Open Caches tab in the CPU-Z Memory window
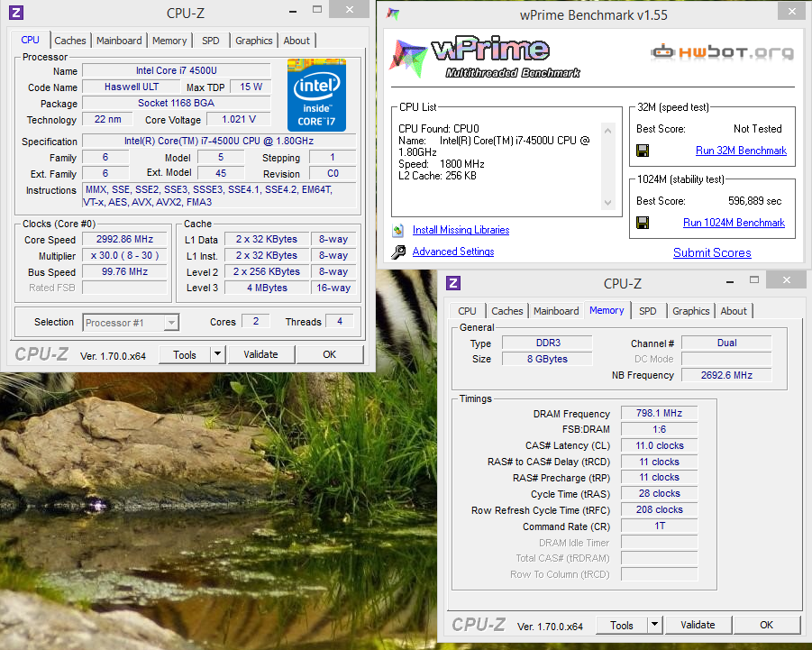Viewport: 812px width, 650px height. [x=507, y=311]
